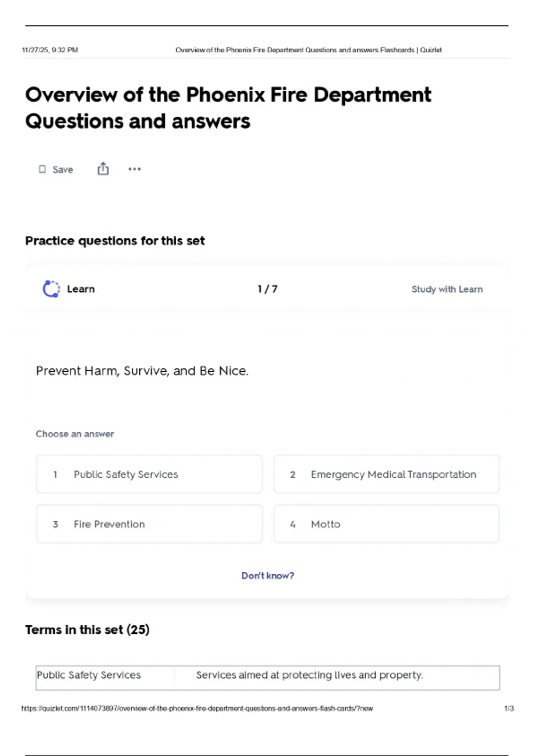Image resolution: width=534 pixels, height=756 pixels.
Task: Click the Terms in this set (25) heading
Action: 87,630
